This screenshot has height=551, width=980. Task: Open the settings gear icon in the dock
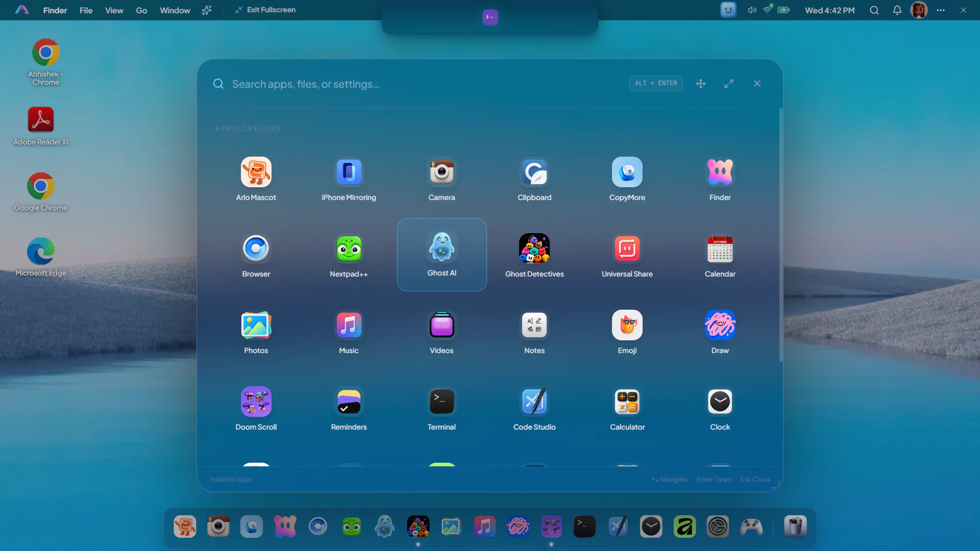point(718,527)
